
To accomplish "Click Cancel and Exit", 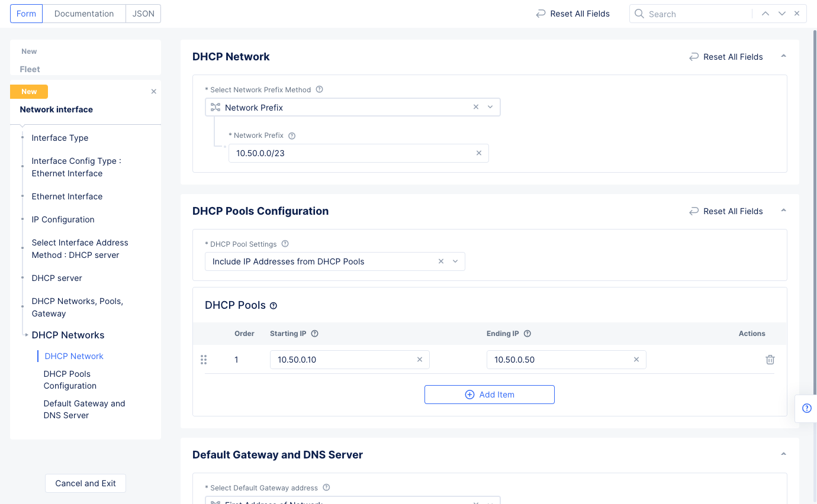I will click(x=85, y=483).
